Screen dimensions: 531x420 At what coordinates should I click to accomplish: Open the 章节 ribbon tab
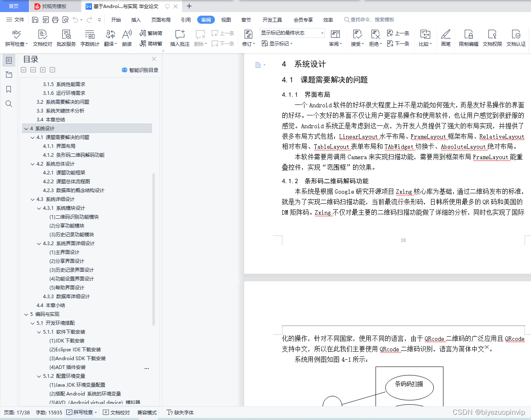point(246,19)
